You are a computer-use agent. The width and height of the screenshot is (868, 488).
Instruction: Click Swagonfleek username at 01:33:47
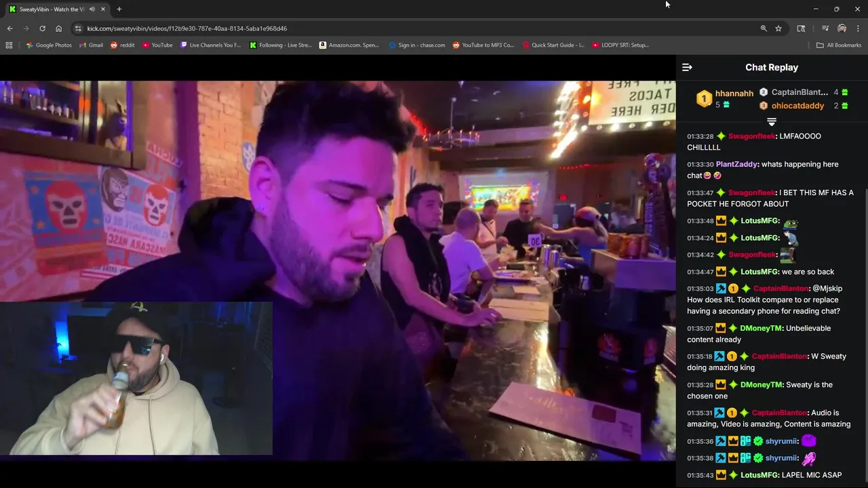pyautogui.click(x=751, y=192)
